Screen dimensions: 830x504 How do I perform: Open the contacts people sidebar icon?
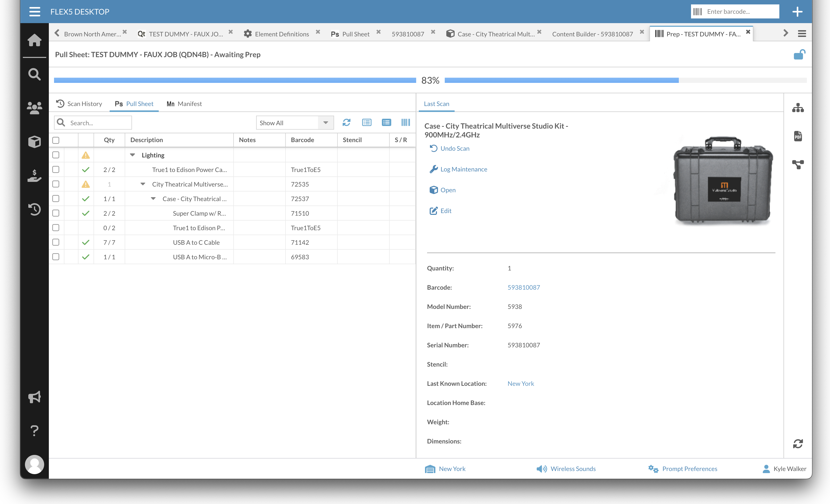click(34, 108)
